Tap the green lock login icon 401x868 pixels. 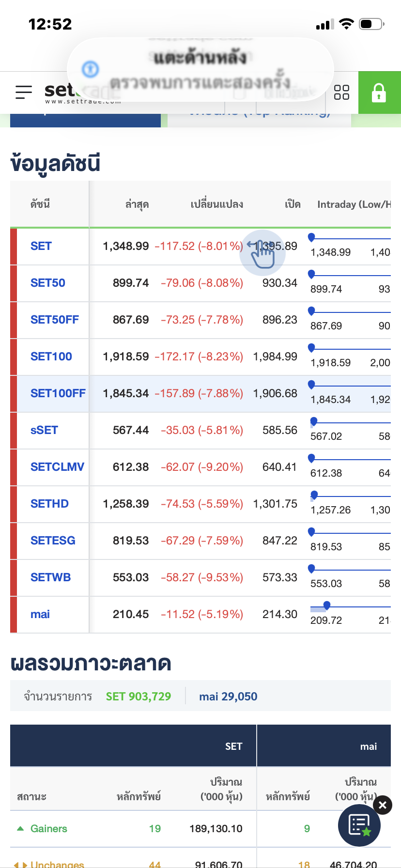tap(379, 93)
